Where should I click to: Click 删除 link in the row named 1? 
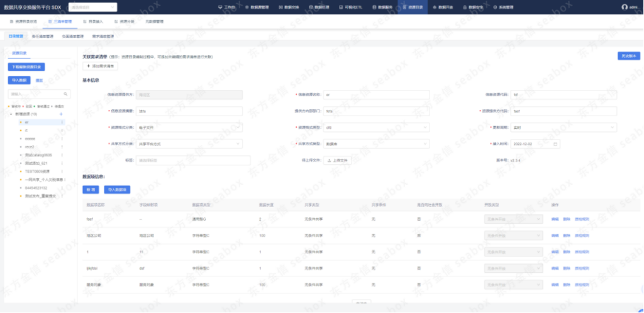click(567, 252)
